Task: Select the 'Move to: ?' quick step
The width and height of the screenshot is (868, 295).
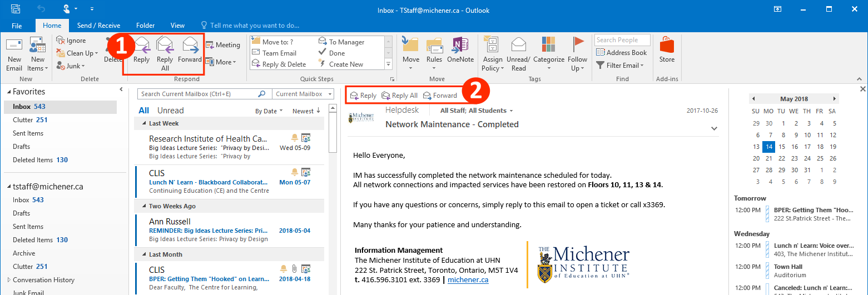Action: coord(272,42)
